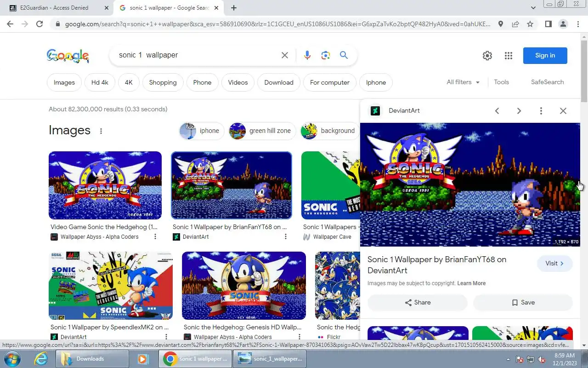Screen dimensions: 588x368
Task: Open media player taskbar icon
Action: [142, 359]
